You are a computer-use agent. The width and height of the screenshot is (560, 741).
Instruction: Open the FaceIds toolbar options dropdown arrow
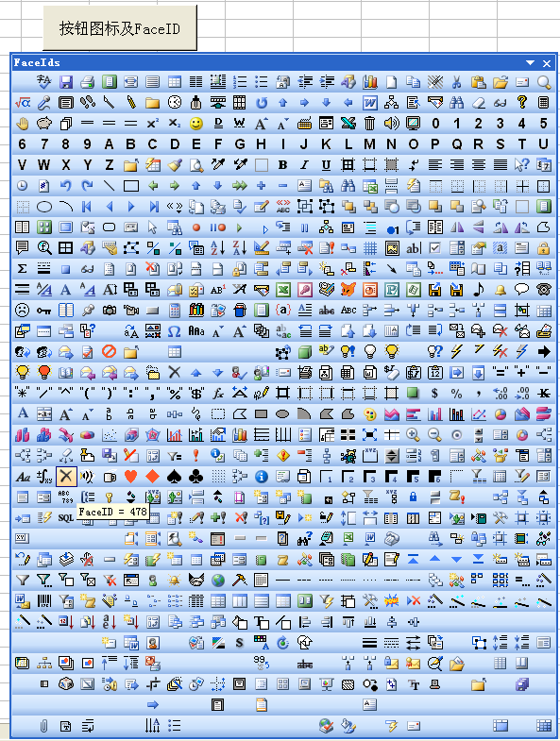point(530,63)
